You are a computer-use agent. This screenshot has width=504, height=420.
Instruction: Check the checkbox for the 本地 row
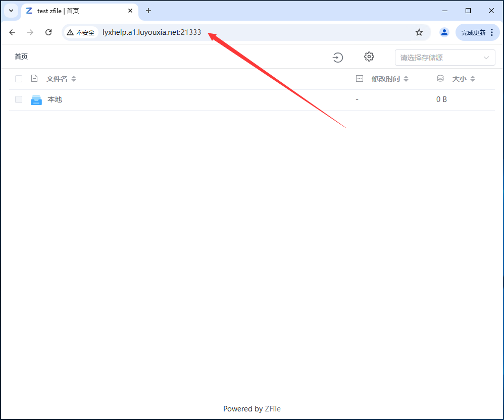[x=18, y=99]
